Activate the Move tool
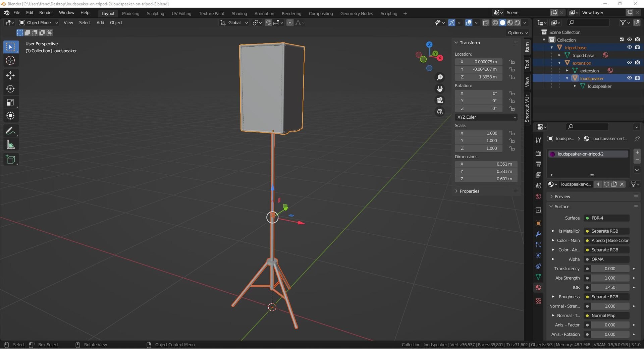The height and width of the screenshot is (349, 644). click(10, 75)
